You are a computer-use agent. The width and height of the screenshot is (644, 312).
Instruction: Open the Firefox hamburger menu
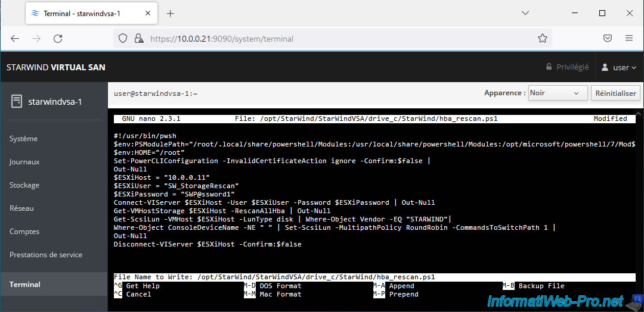tap(629, 38)
